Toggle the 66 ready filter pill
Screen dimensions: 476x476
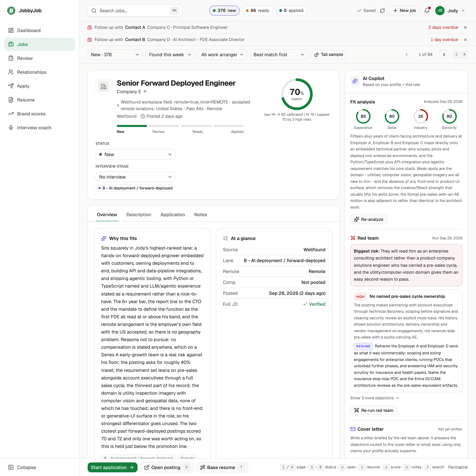tap(258, 11)
